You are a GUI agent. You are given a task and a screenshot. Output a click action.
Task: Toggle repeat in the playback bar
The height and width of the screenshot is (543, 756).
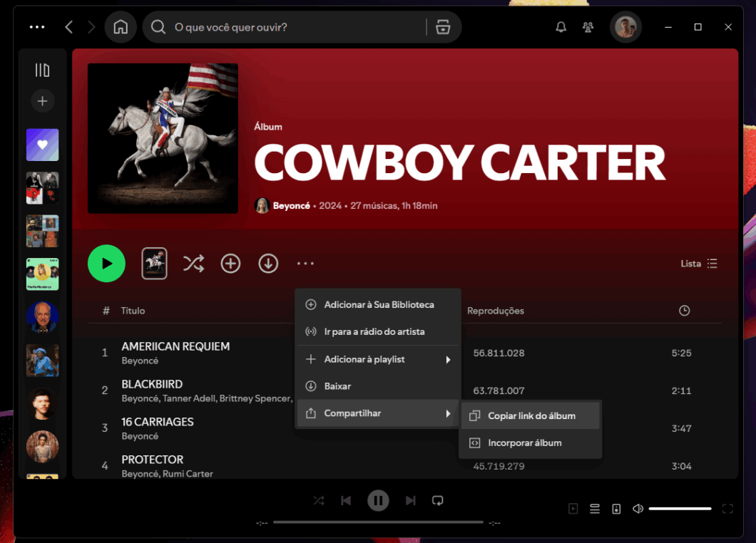point(437,500)
